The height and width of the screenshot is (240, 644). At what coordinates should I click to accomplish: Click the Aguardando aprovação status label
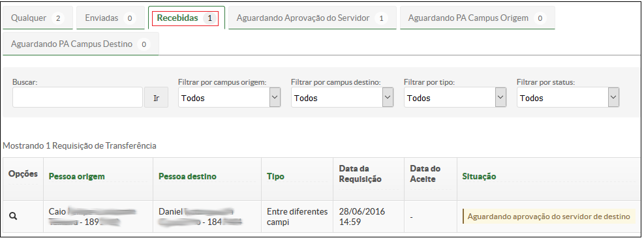[x=549, y=217]
